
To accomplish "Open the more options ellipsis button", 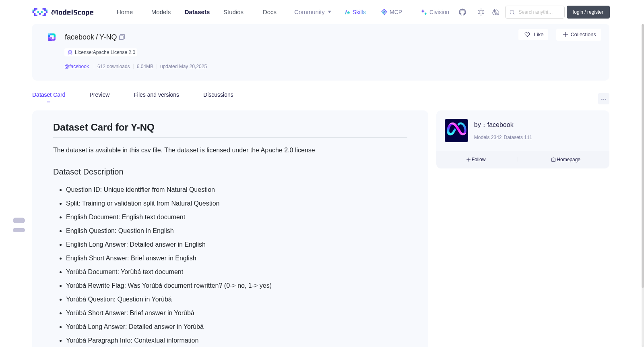I will click(x=603, y=99).
